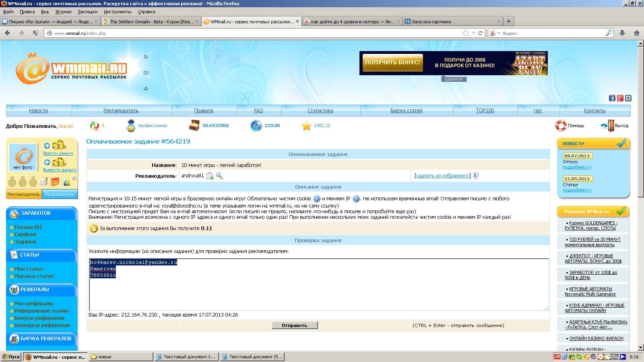Open Серфинг in sidebar
Image resolution: width=644 pixels, height=362 pixels.
[x=25, y=234]
